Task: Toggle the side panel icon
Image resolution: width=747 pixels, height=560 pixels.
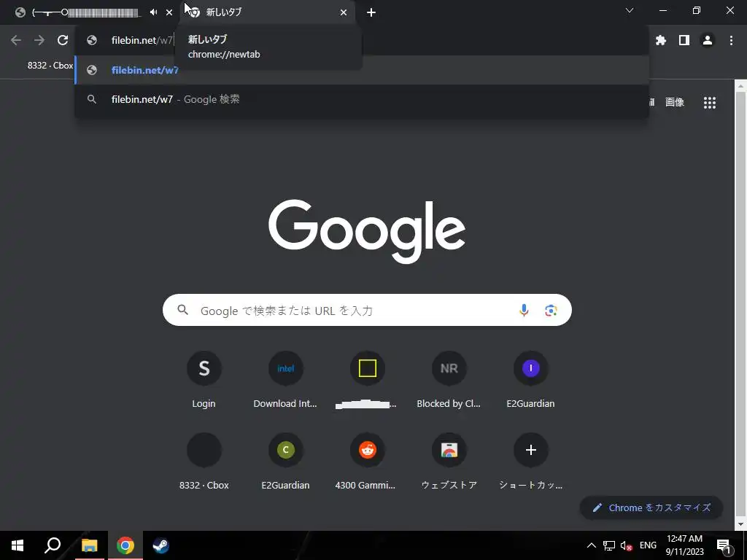Action: point(684,41)
